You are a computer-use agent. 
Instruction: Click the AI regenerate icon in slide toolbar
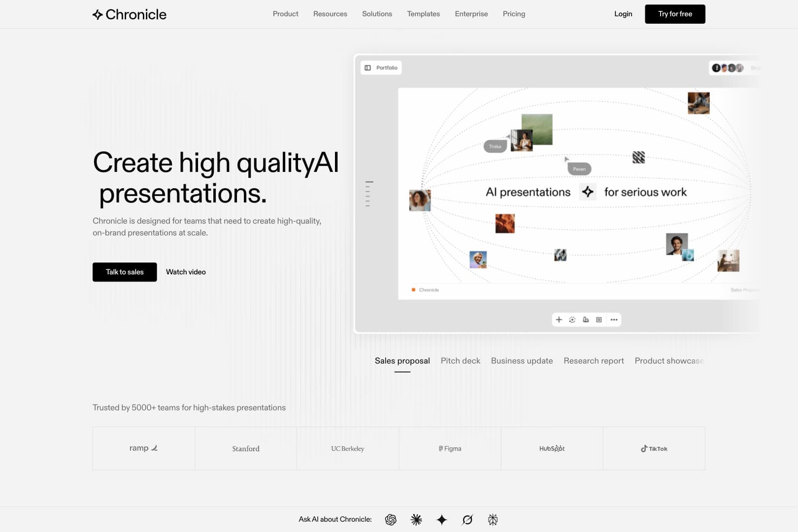572,320
